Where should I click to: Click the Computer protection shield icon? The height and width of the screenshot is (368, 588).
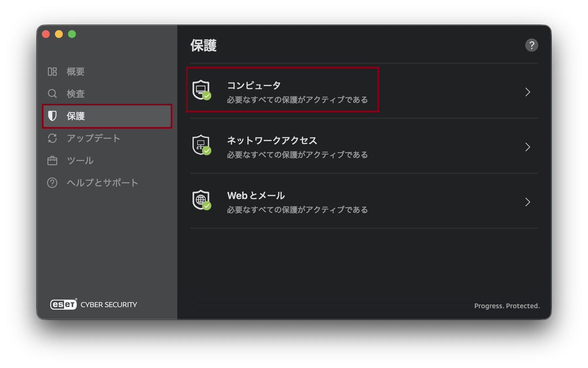tap(201, 90)
